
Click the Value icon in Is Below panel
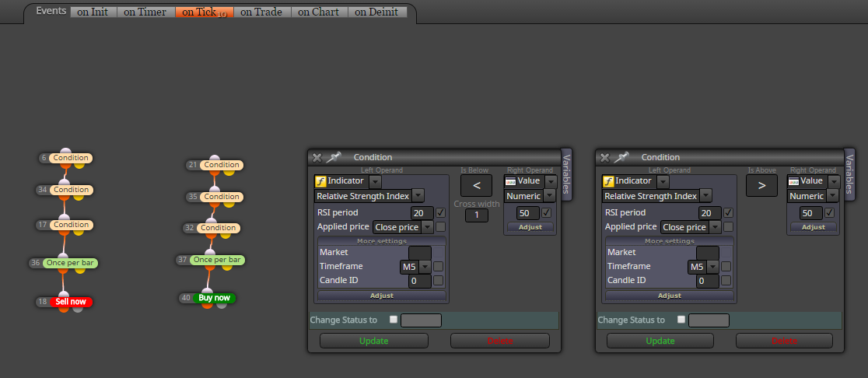pyautogui.click(x=510, y=181)
